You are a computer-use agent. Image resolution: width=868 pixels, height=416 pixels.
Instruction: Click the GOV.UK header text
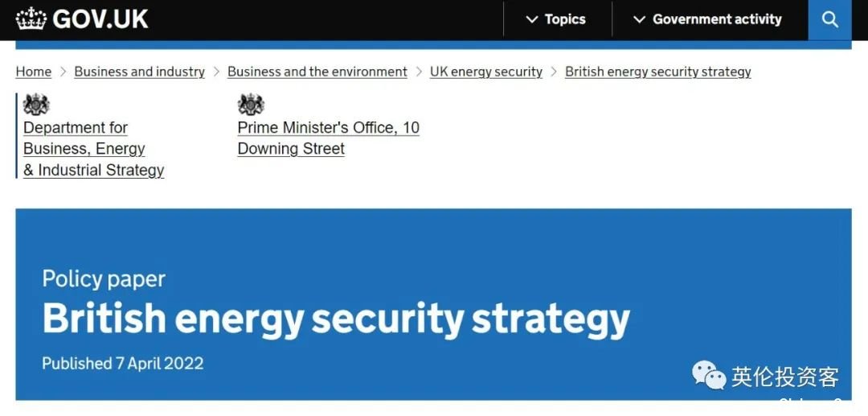point(100,19)
